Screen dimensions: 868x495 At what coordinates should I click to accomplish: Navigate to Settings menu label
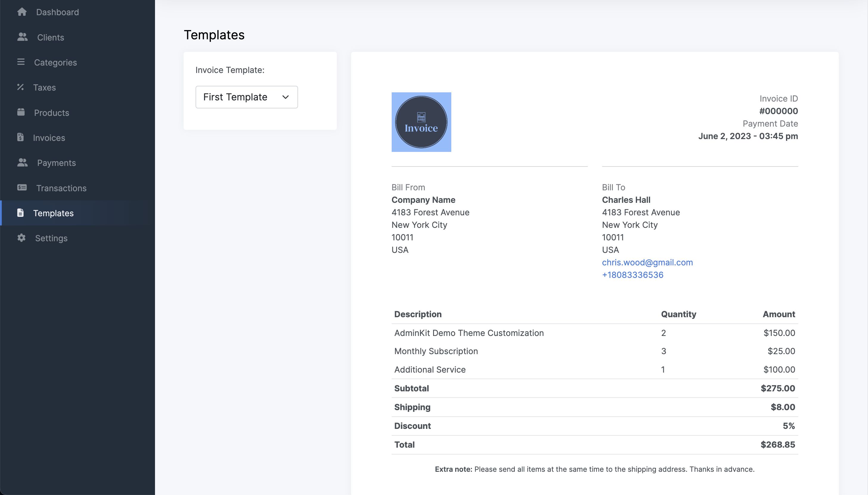tap(51, 238)
